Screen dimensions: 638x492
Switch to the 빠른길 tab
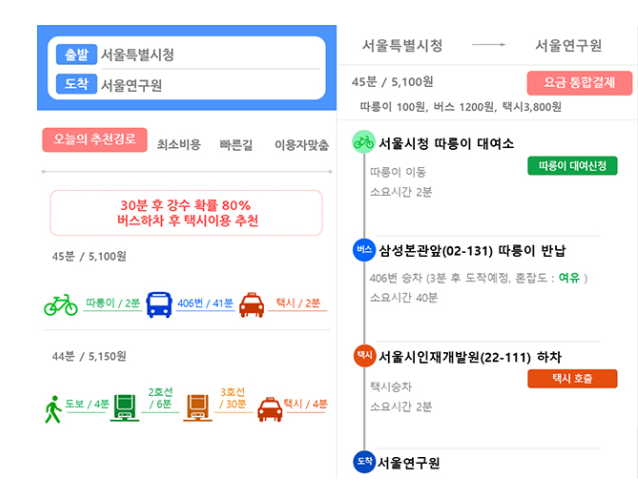tap(236, 144)
